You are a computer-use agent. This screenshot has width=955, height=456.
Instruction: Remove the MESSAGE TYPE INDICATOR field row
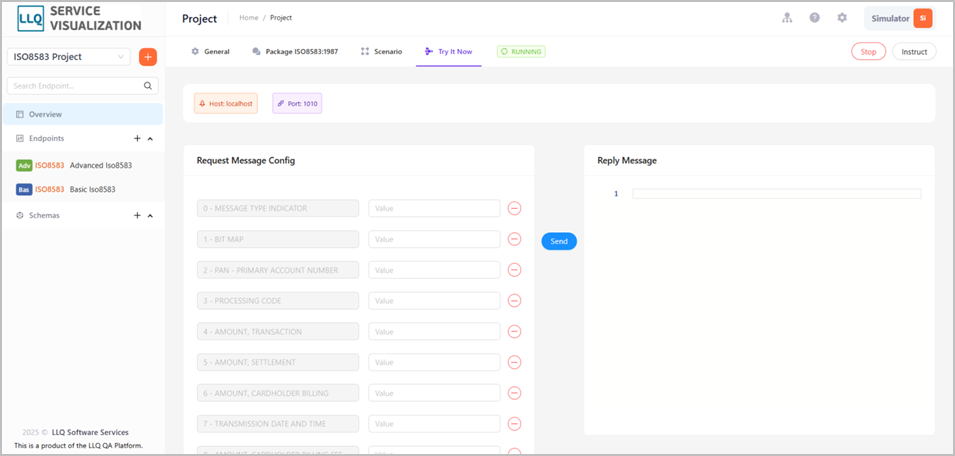pos(515,208)
